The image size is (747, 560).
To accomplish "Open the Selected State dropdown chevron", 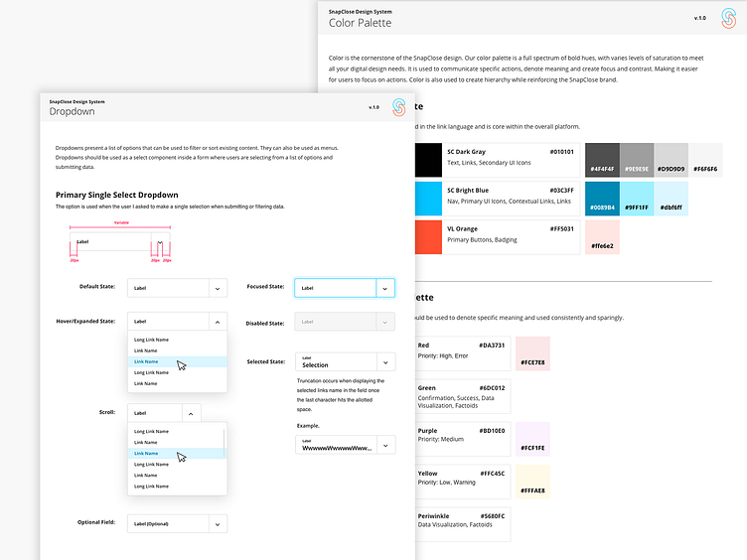I will (x=385, y=362).
